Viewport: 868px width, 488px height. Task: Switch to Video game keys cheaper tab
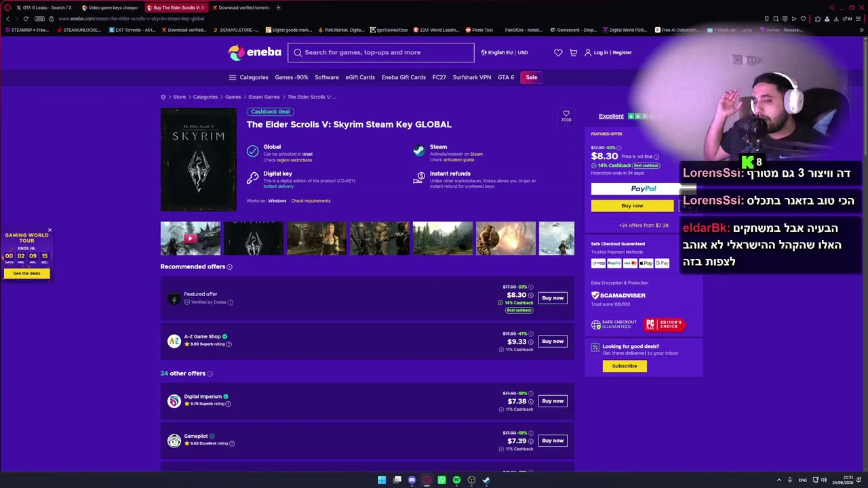(109, 7)
